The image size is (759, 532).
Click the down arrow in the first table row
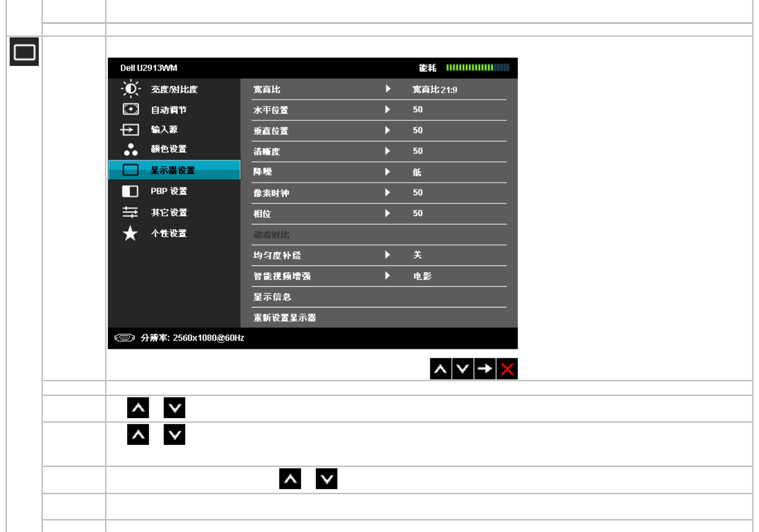pos(175,408)
